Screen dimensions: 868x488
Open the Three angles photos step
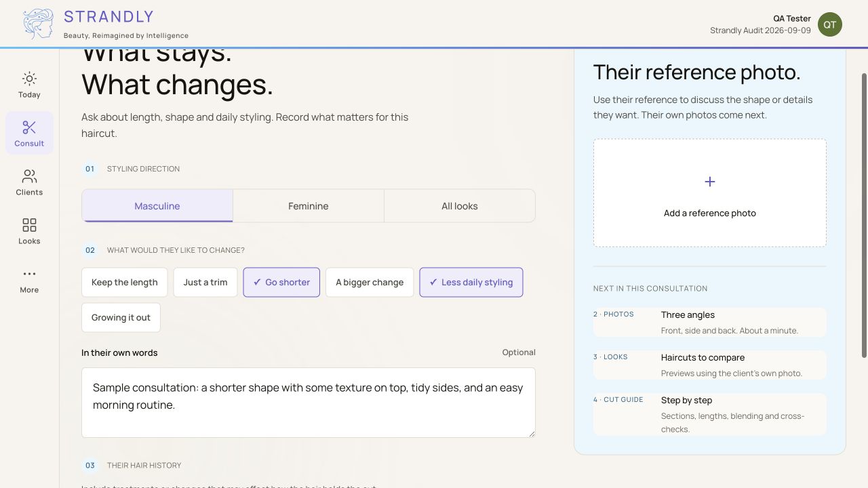[x=710, y=322]
